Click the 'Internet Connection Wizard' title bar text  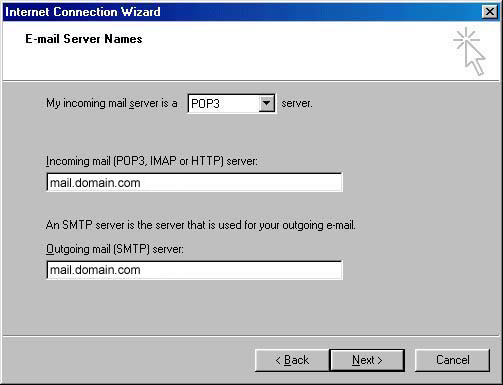pyautogui.click(x=83, y=12)
